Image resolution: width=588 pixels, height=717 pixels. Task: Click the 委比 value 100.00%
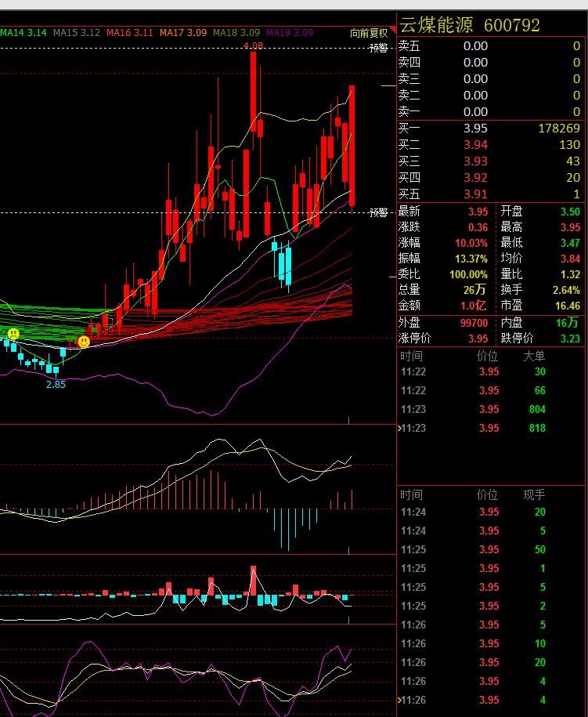tap(469, 274)
